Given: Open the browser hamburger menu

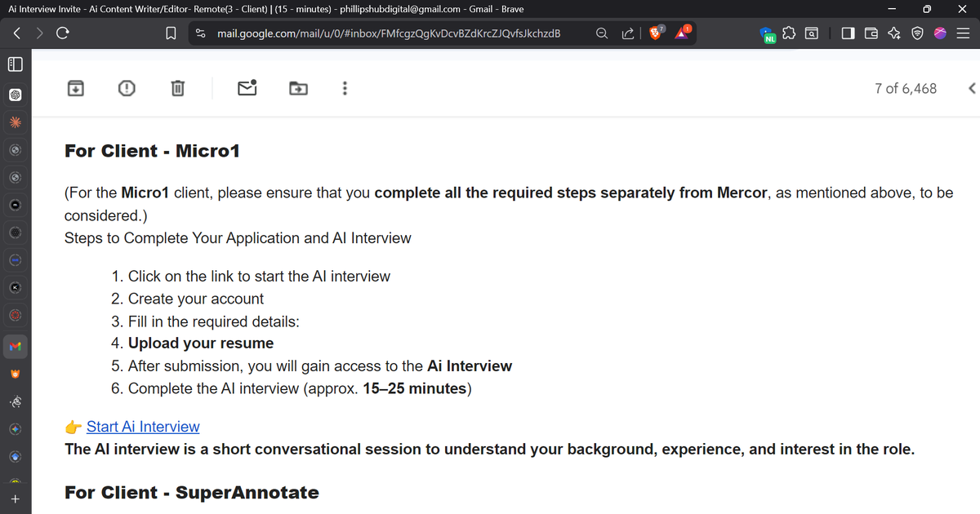Looking at the screenshot, I should click(x=964, y=33).
